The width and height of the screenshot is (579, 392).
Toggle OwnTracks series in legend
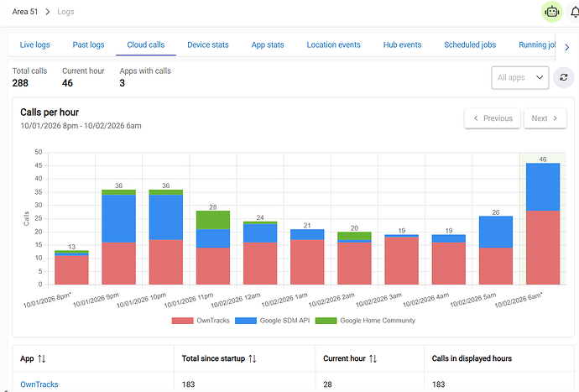(x=201, y=321)
